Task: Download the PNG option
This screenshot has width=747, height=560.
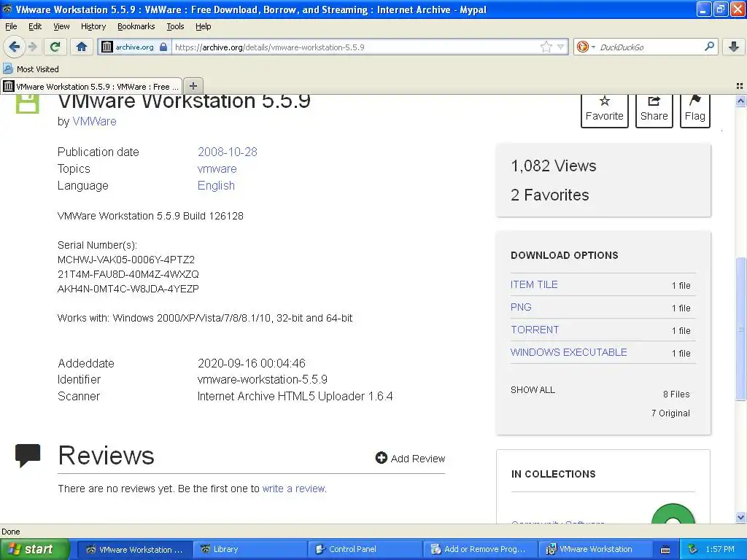Action: [x=521, y=307]
